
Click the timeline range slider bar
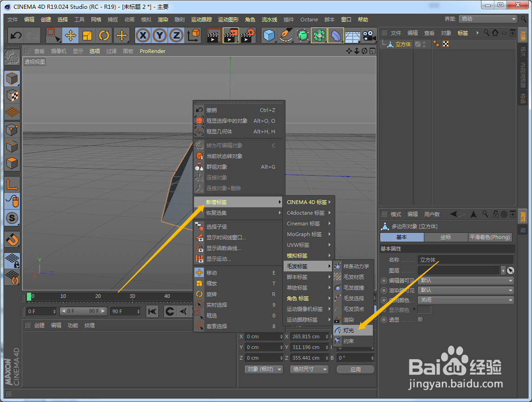tap(84, 311)
